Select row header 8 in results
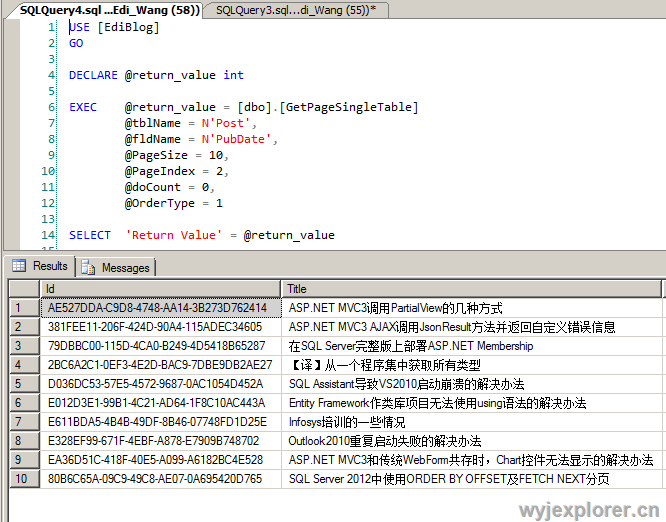Image resolution: width=666 pixels, height=522 pixels. click(x=24, y=441)
